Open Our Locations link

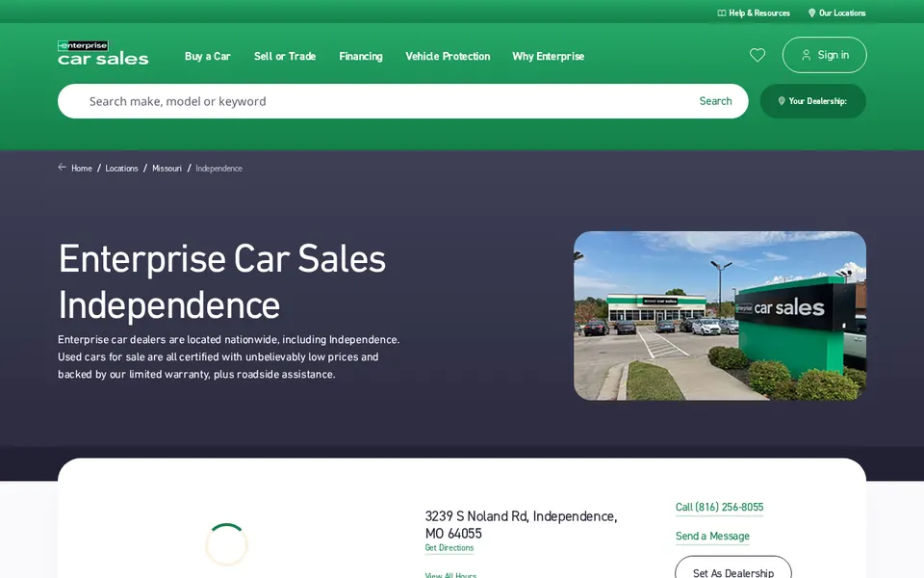836,13
